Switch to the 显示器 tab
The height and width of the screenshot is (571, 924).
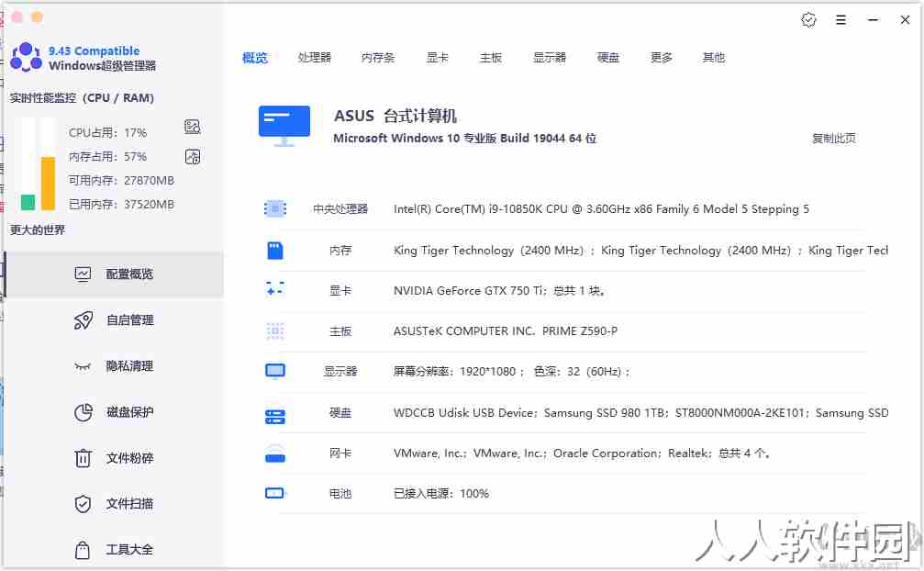coord(550,58)
